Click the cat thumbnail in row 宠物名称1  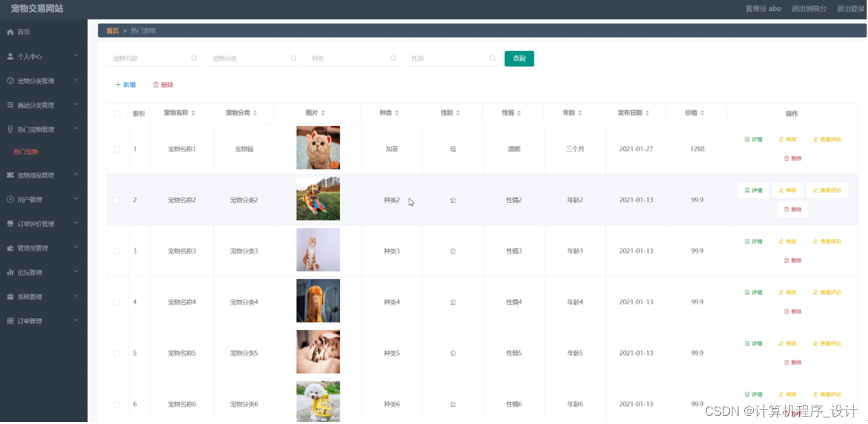[318, 147]
